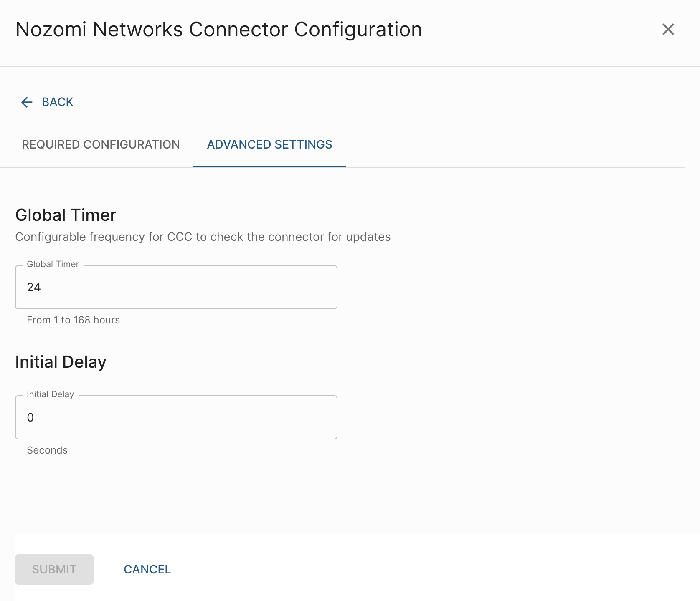Click the small Global Timer field label
The height and width of the screenshot is (601, 700).
(x=53, y=264)
